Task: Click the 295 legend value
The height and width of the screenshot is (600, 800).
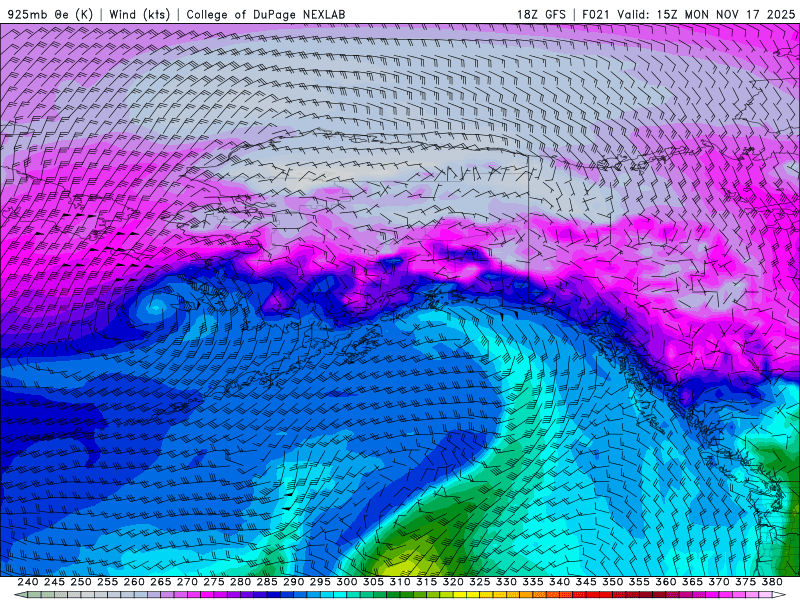Action: click(320, 582)
